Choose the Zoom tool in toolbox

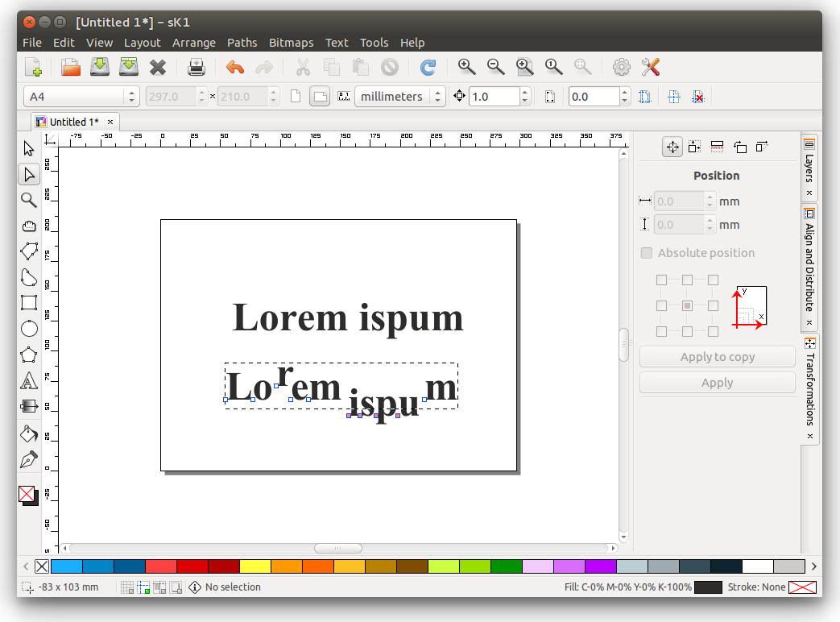(x=29, y=200)
